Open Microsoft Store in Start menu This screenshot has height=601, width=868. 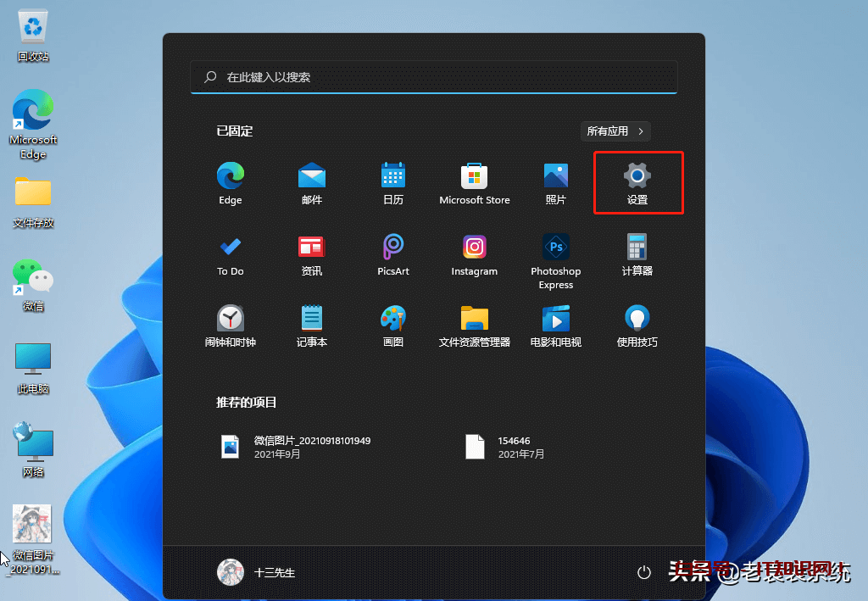[475, 184]
